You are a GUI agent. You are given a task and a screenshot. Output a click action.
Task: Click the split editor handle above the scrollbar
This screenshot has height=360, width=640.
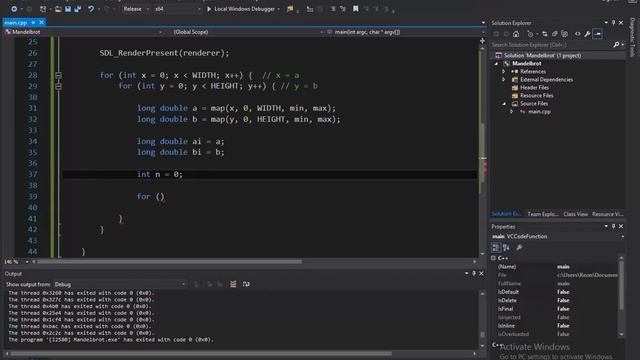[x=482, y=41]
